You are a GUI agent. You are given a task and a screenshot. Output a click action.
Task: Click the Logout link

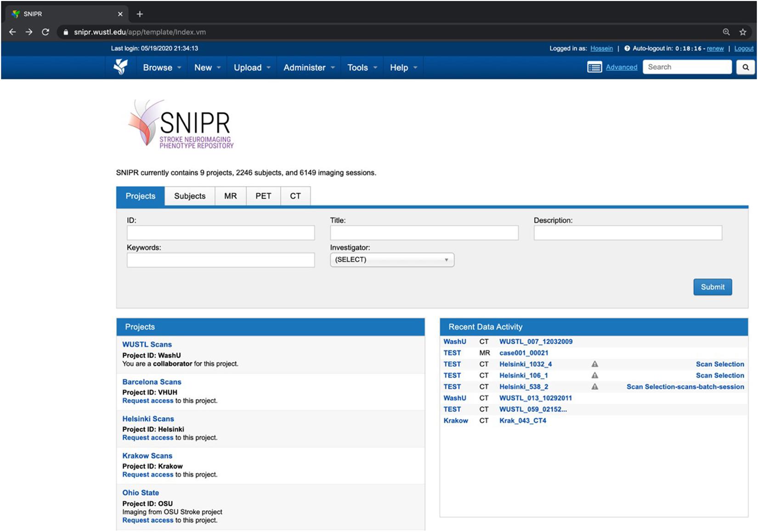click(744, 48)
